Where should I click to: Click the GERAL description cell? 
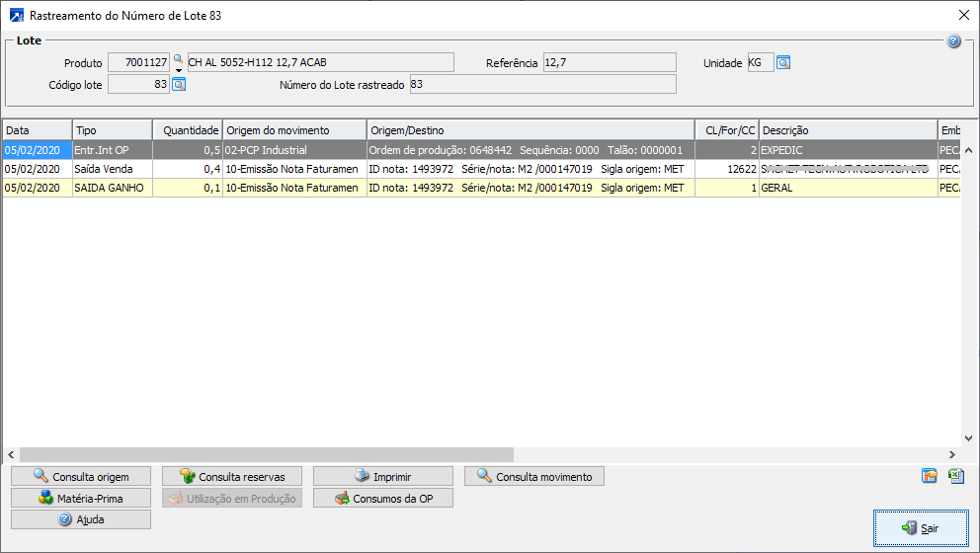pos(849,188)
